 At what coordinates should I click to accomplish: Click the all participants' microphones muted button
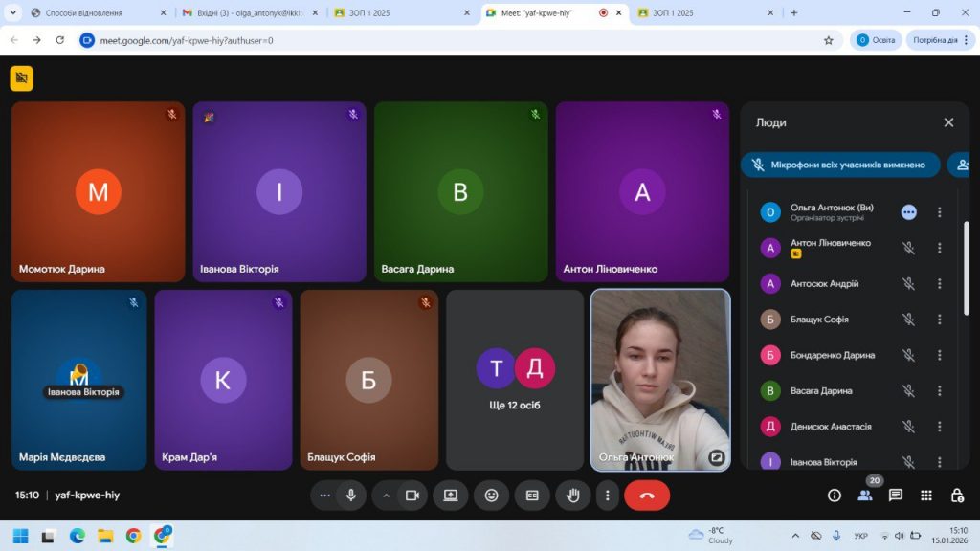pos(840,165)
